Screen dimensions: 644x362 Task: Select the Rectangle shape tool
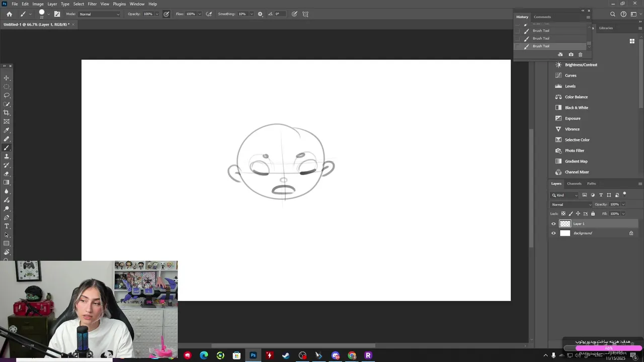(x=7, y=243)
